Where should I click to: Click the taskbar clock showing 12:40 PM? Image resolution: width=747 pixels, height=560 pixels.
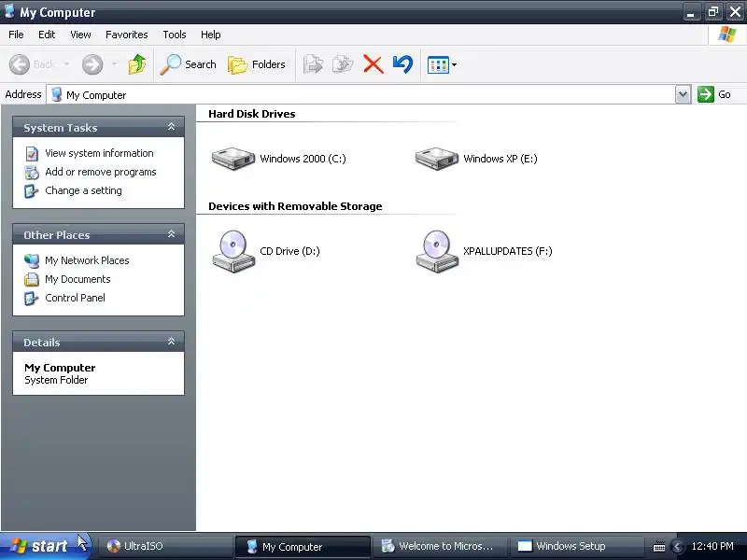click(x=712, y=546)
